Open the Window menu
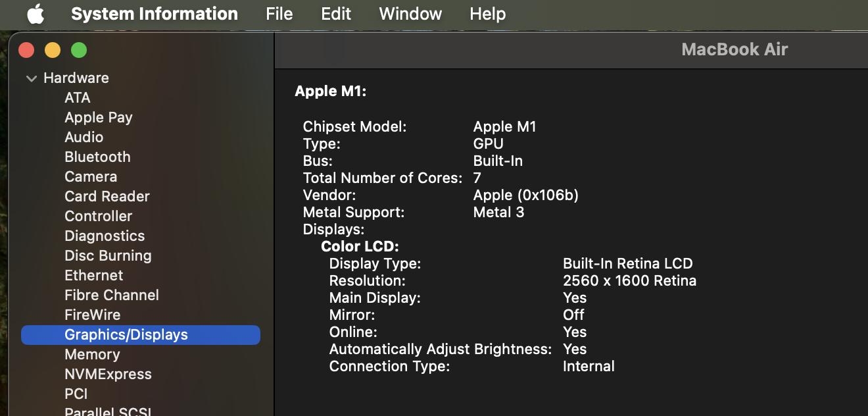 (x=410, y=14)
